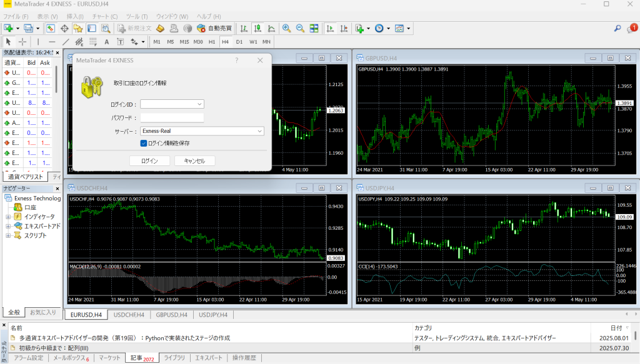Select the equidistant channel tool
Viewport: 640px width, 364px height.
pyautogui.click(x=79, y=42)
